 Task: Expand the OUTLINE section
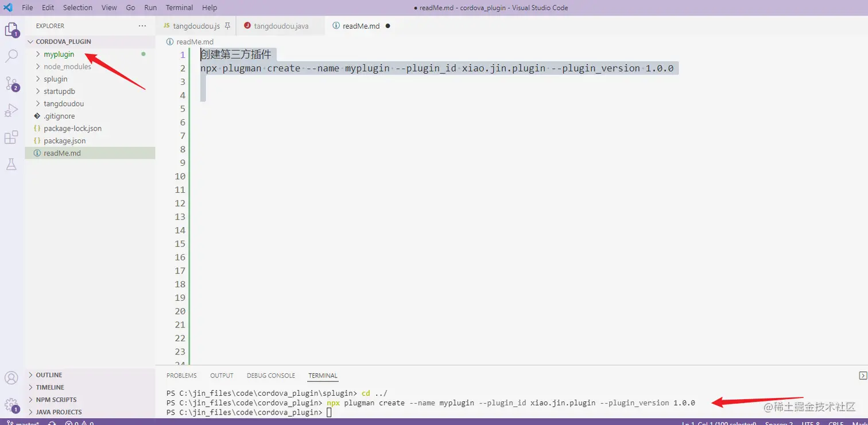coord(31,375)
